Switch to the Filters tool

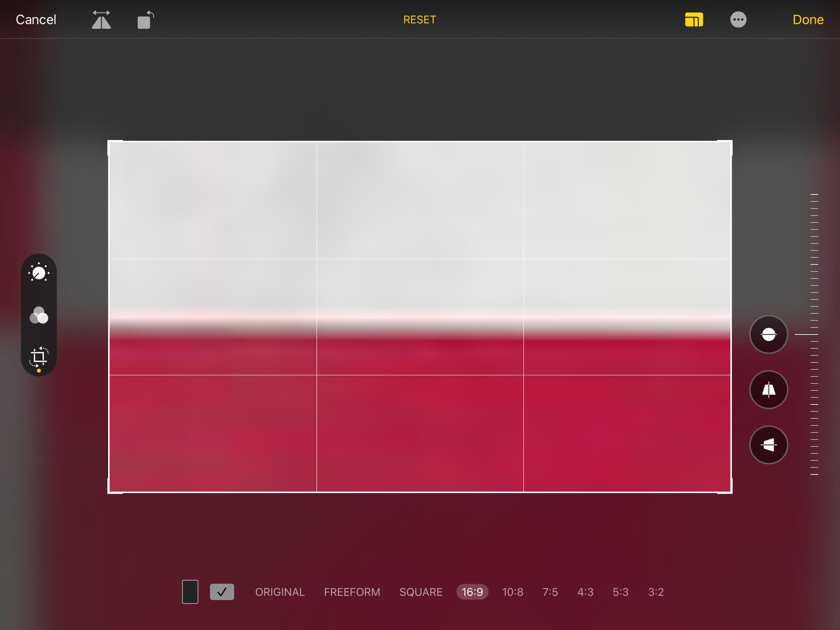tap(39, 315)
